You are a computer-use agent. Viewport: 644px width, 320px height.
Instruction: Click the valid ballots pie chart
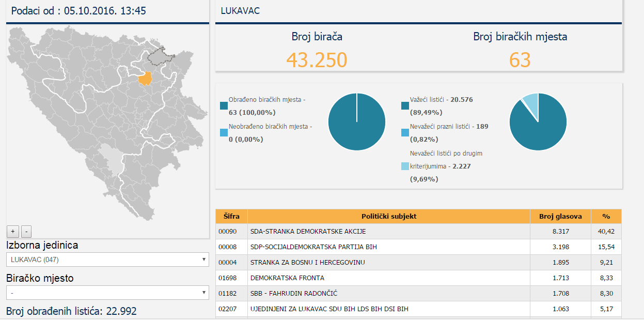pyautogui.click(x=537, y=122)
